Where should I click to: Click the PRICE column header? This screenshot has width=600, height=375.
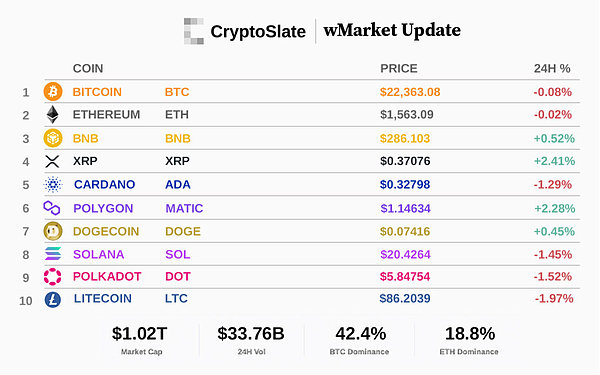[x=399, y=68]
